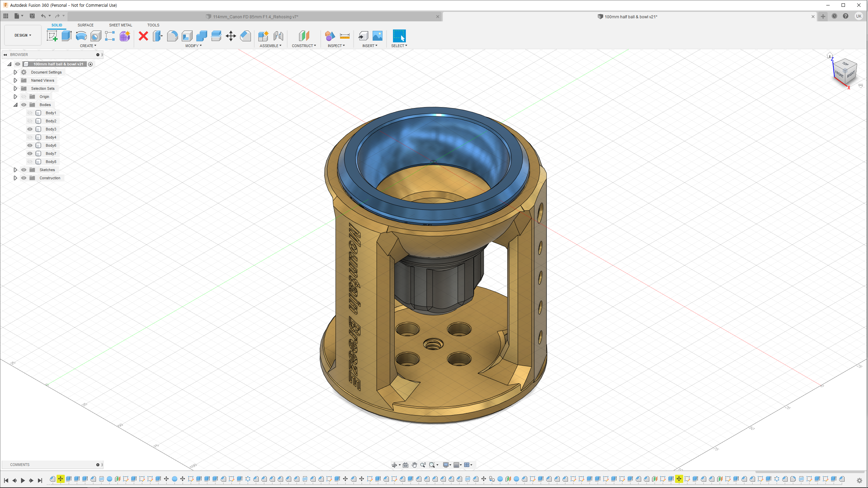Click the red Delete X icon
The height and width of the screenshot is (488, 868).
143,36
